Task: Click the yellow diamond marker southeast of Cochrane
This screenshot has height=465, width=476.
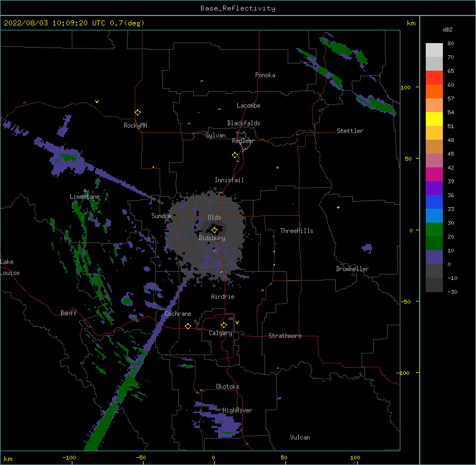Action: pos(188,326)
